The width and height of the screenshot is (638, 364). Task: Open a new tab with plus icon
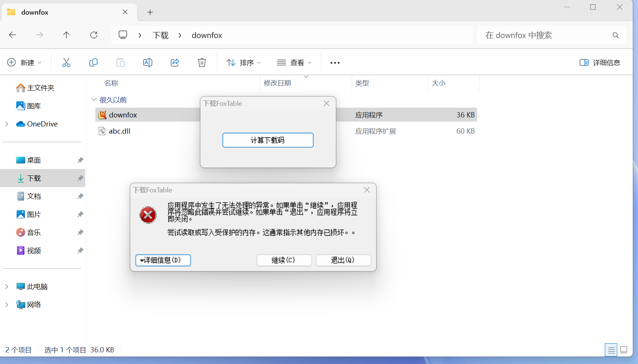pyautogui.click(x=150, y=12)
